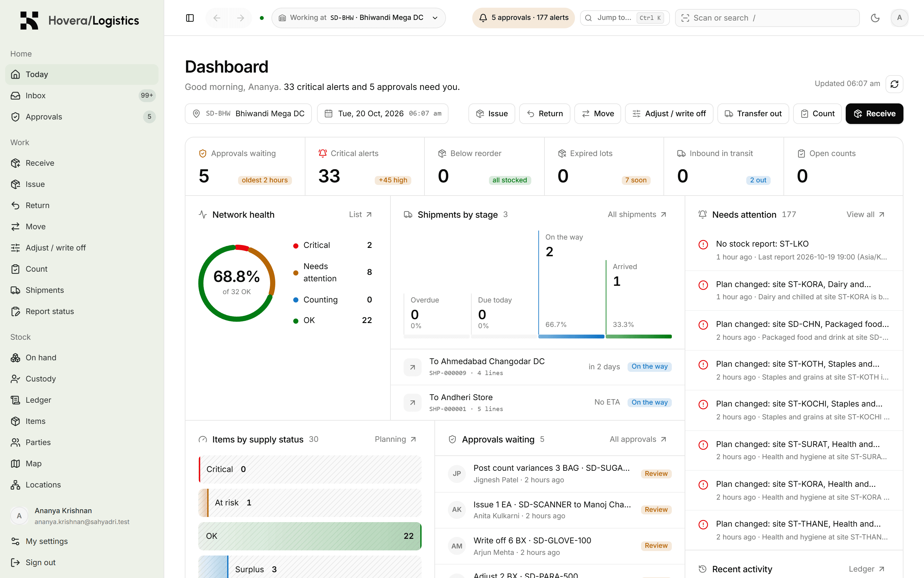924x578 pixels.
Task: Click the forward navigation arrow
Action: click(241, 18)
